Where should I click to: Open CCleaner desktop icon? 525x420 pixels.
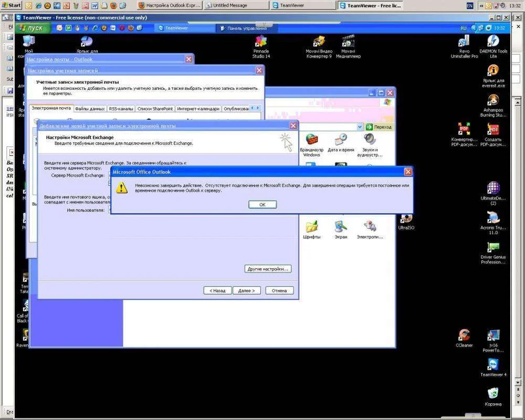point(464,338)
